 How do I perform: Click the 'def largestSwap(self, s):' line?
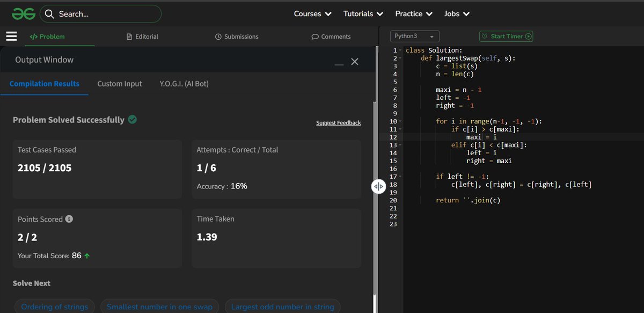tap(468, 59)
